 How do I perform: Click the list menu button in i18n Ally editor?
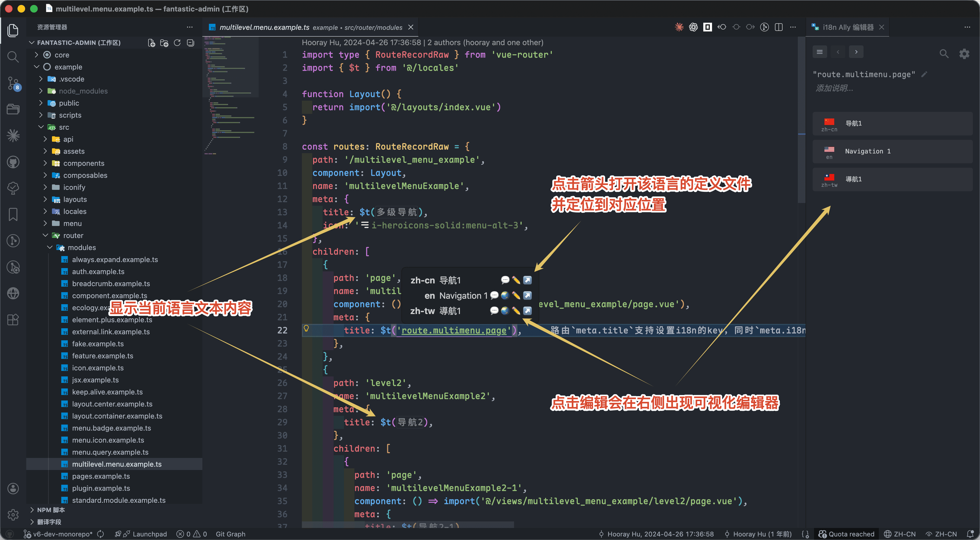point(820,52)
